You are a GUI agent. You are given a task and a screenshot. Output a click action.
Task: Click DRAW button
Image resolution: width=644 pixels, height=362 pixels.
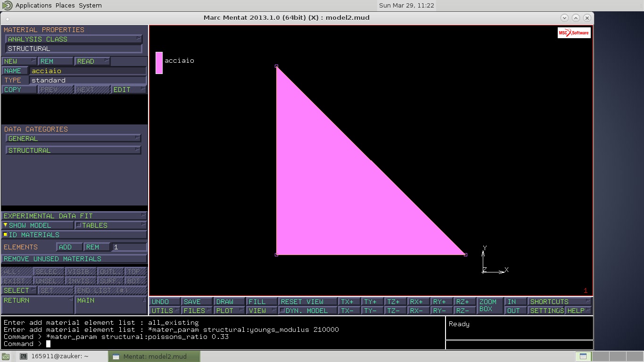pyautogui.click(x=230, y=302)
